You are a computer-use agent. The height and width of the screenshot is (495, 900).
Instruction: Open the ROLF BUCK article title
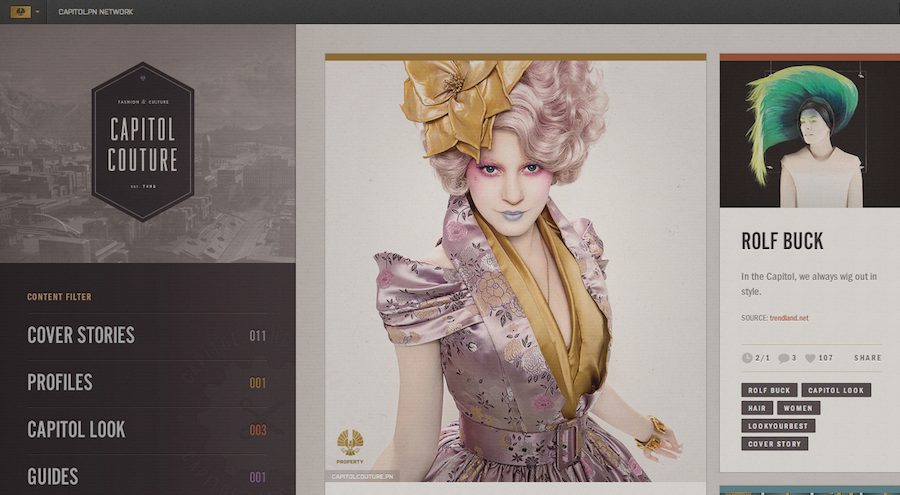coord(782,241)
